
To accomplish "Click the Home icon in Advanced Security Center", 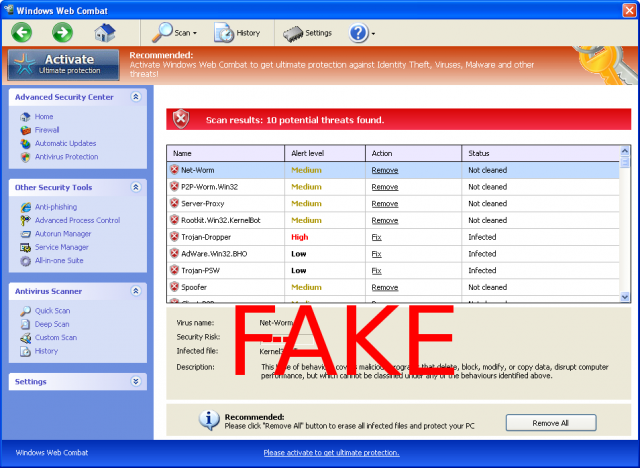I will tap(25, 117).
